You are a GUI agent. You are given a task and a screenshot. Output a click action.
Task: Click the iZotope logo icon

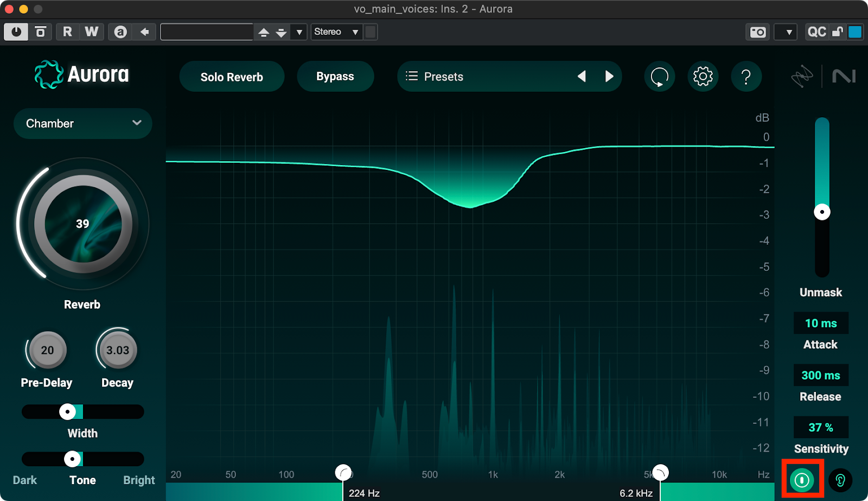[802, 77]
